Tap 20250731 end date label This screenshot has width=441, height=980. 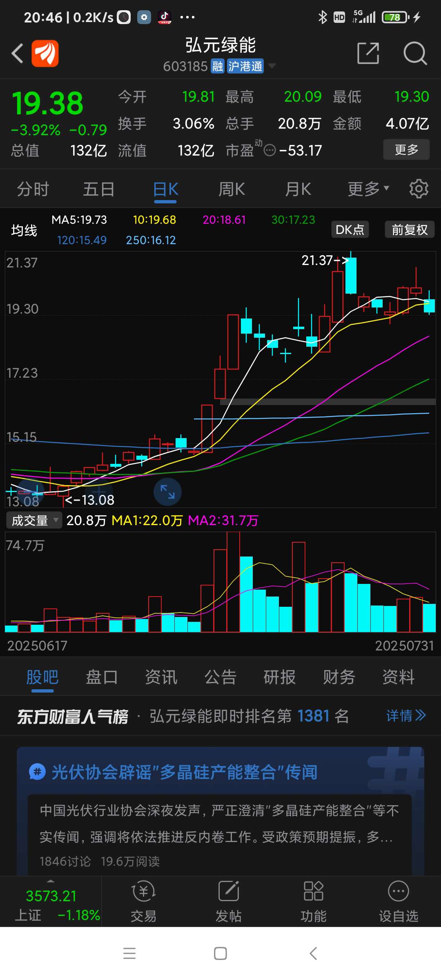pos(404,646)
